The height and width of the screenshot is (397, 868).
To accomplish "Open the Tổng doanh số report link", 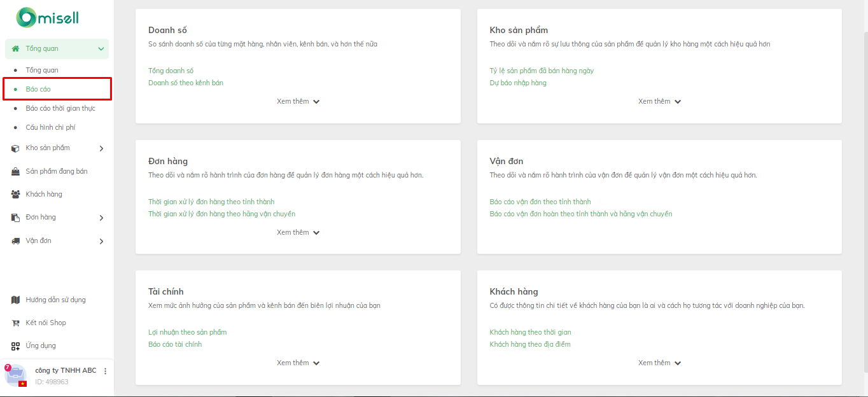I will click(x=171, y=71).
